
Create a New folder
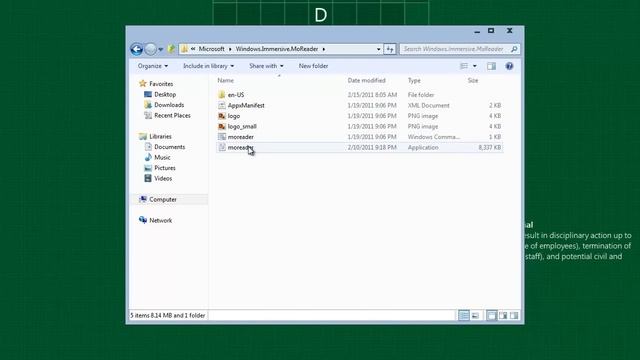coord(313,66)
